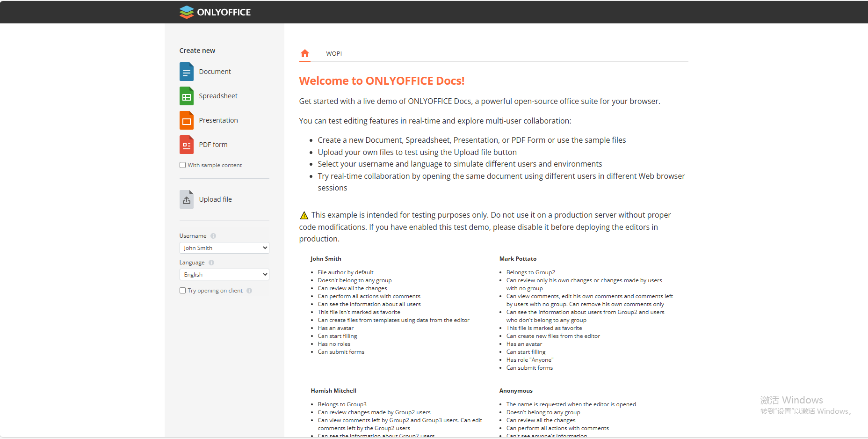Click the orange Presentation file icon
The image size is (868, 439).
(187, 120)
